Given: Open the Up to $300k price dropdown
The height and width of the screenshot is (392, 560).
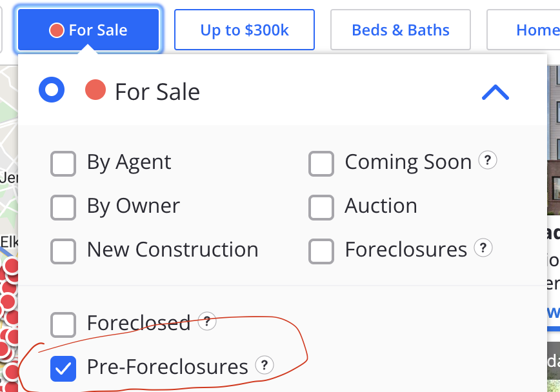Looking at the screenshot, I should point(245,30).
